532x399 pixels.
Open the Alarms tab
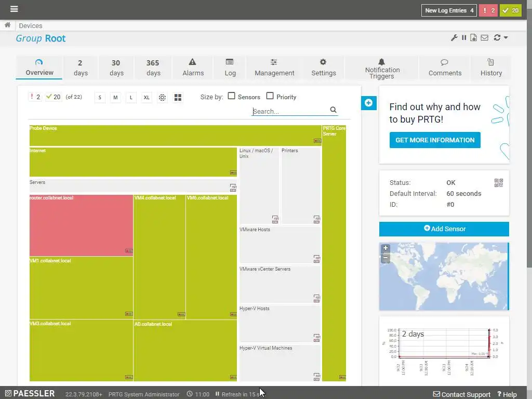pyautogui.click(x=193, y=68)
